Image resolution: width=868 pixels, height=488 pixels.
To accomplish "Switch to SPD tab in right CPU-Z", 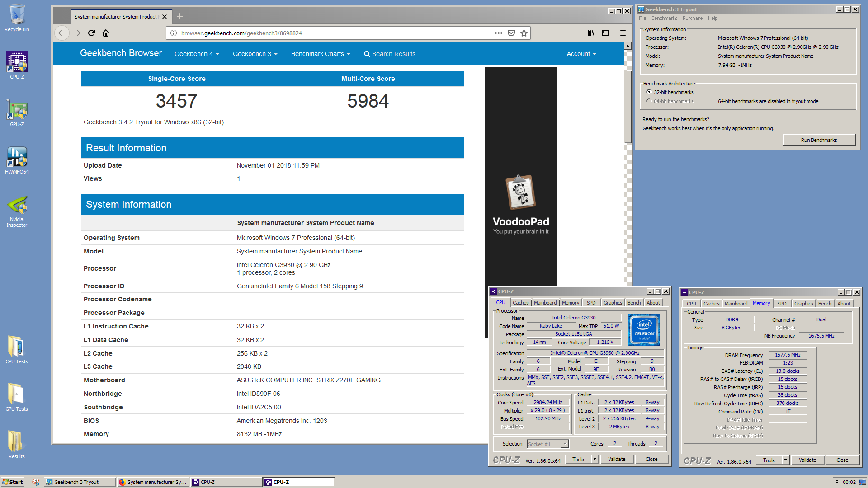I will point(782,304).
